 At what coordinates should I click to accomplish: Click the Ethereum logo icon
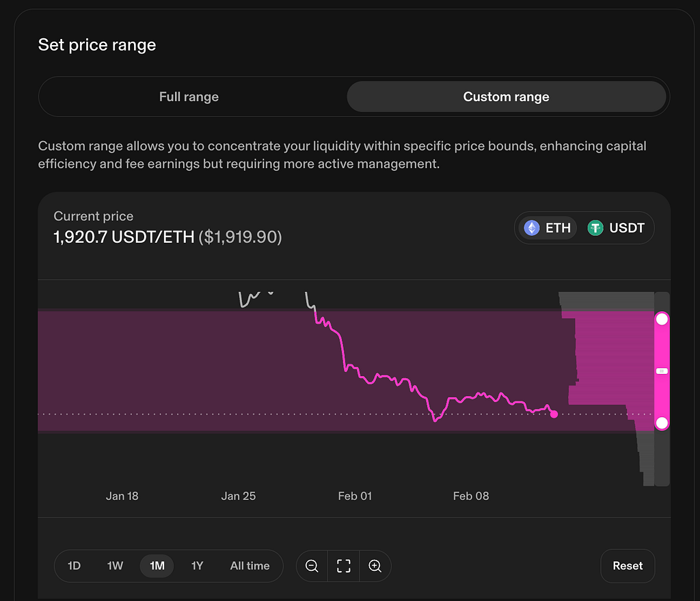tap(532, 228)
